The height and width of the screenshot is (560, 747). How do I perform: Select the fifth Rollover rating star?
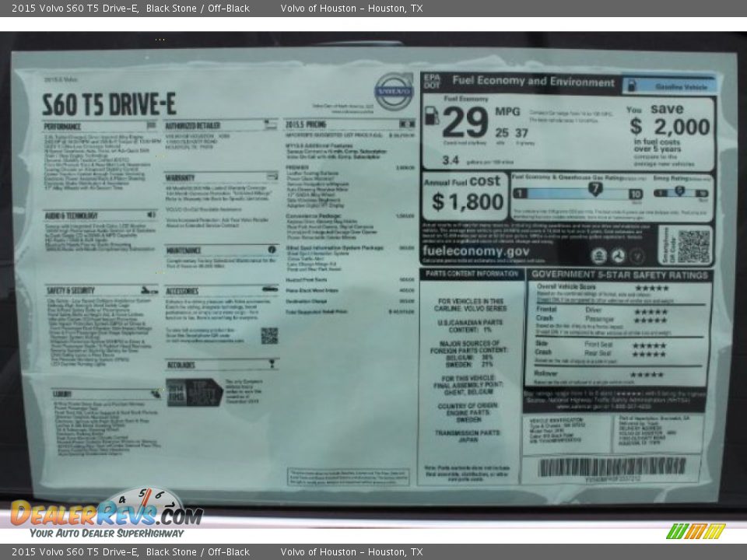[661, 373]
